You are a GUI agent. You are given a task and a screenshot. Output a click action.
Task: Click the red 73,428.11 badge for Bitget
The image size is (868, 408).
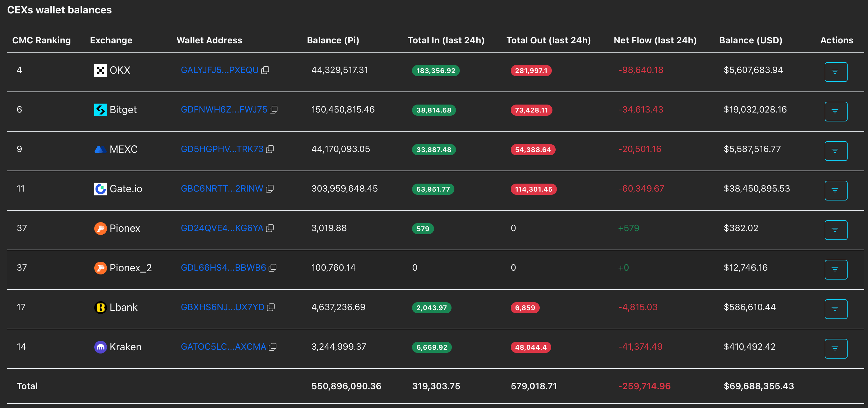(x=531, y=110)
